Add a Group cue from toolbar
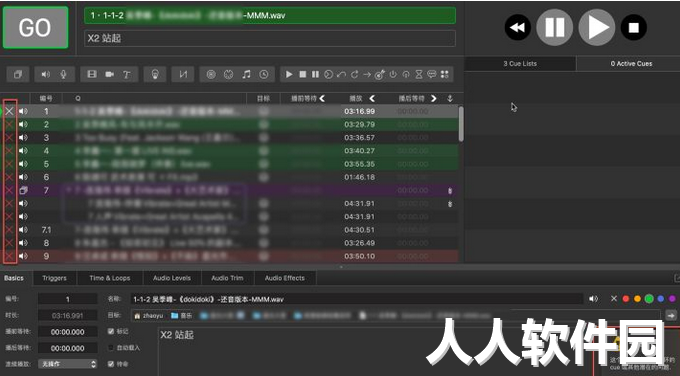Image resolution: width=680 pixels, height=376 pixels. pos(18,75)
